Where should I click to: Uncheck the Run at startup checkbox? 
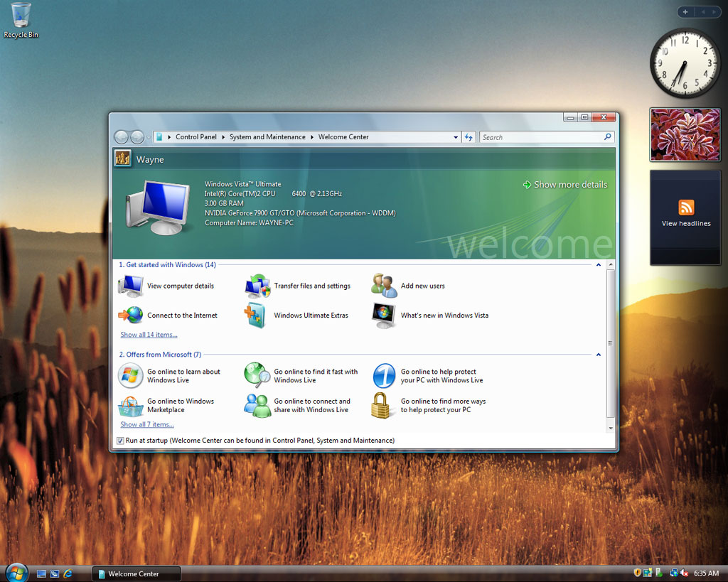click(x=120, y=441)
